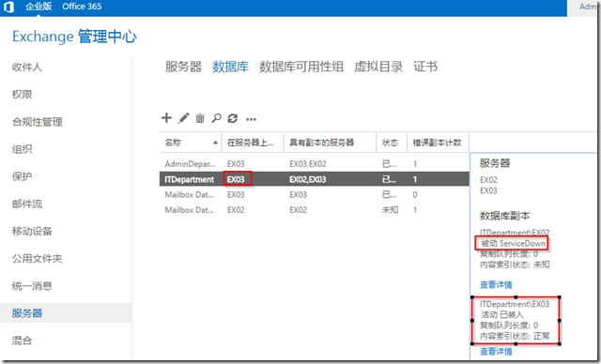Click 查看详情 link for ITDepartment\EX03
601x364 pixels.
click(x=496, y=352)
